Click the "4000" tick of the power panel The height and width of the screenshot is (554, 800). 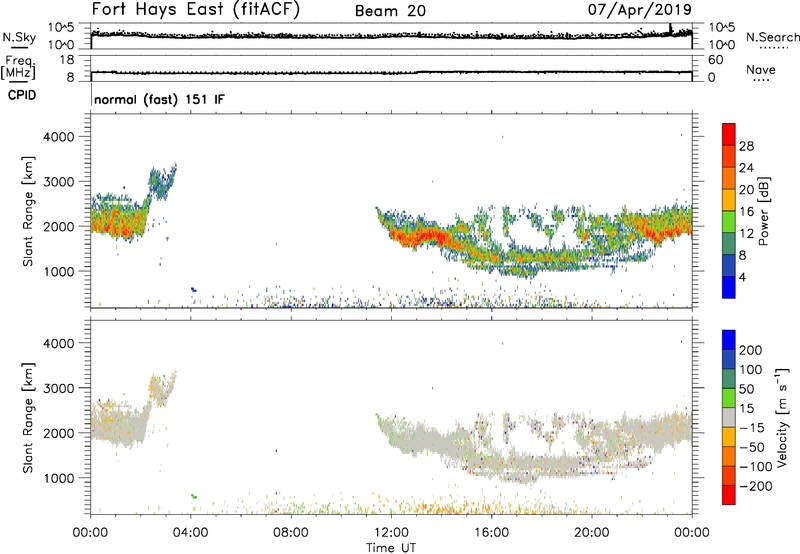point(58,137)
